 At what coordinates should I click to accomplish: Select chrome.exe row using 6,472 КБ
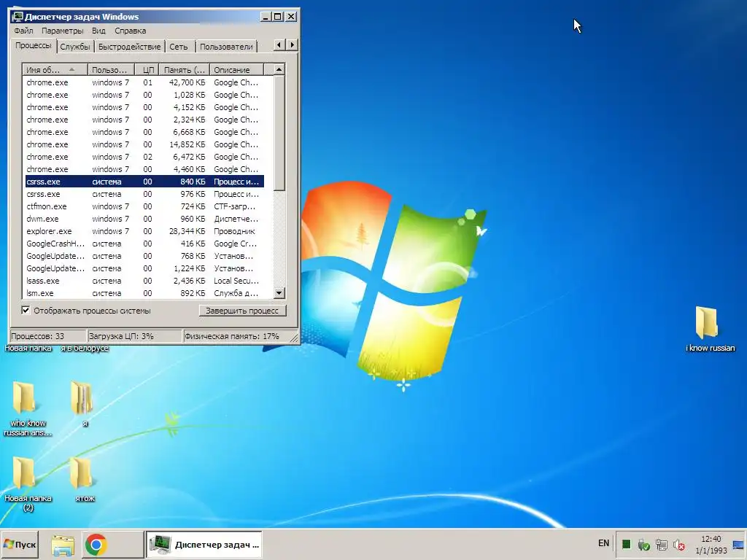click(x=144, y=157)
